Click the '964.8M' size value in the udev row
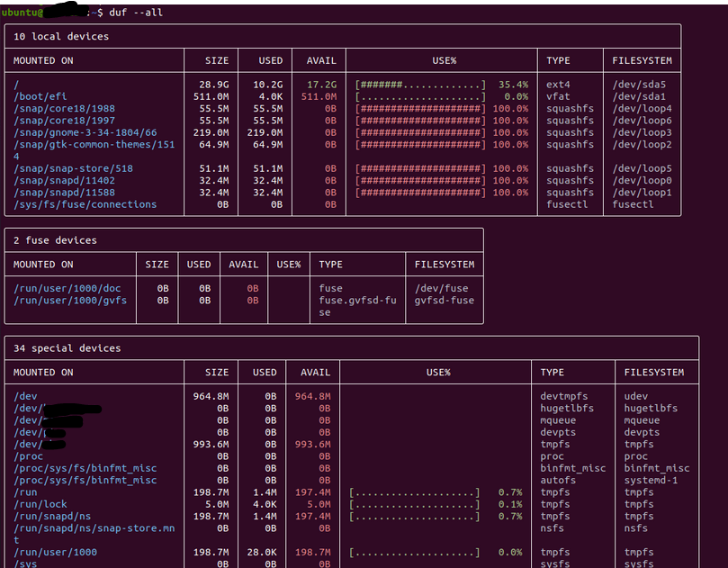Viewport: 728px width, 568px height. [x=211, y=396]
